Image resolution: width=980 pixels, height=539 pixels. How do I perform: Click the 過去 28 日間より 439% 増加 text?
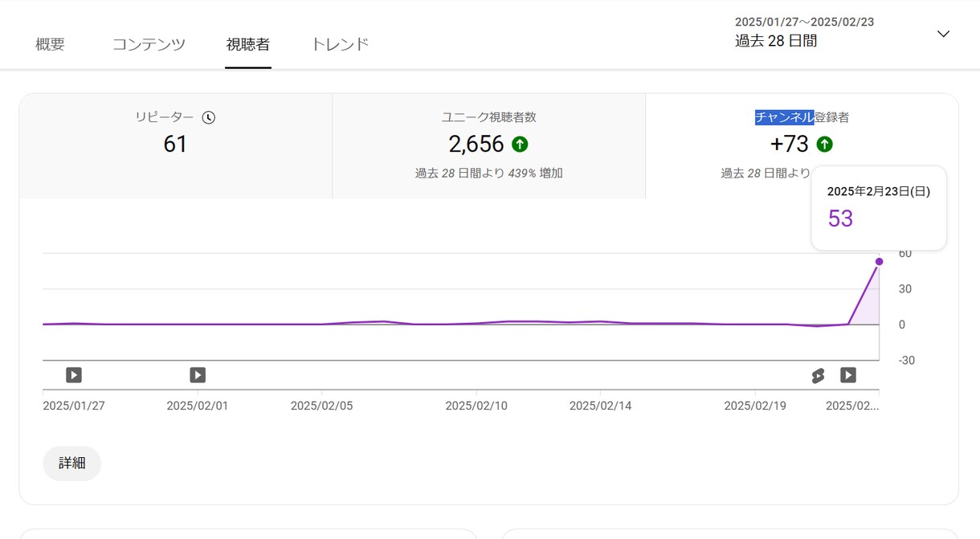[x=489, y=173]
